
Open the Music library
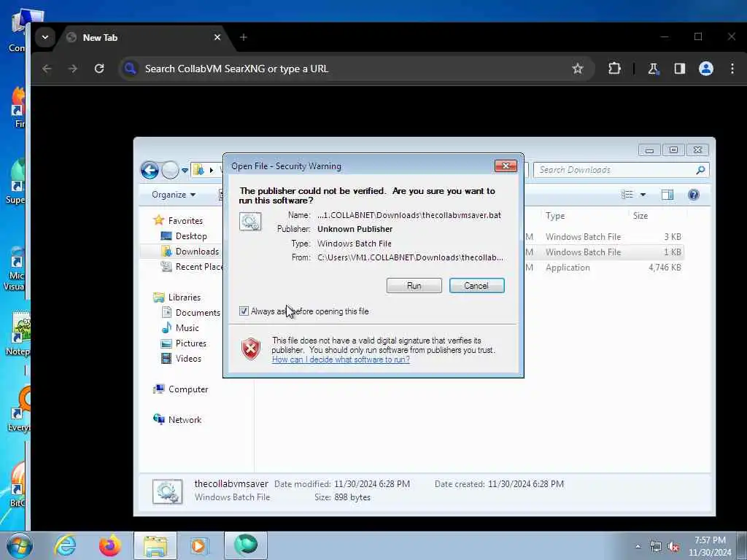point(187,327)
